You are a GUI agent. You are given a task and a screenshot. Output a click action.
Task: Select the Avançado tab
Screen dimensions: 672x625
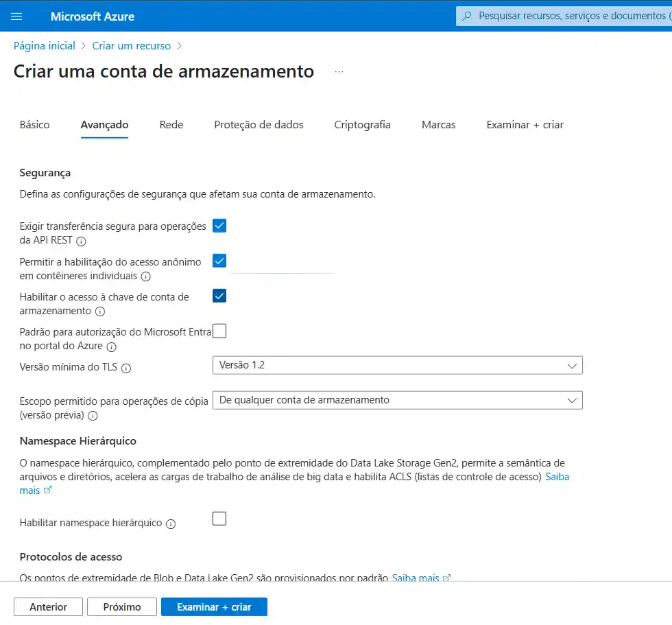(x=104, y=125)
